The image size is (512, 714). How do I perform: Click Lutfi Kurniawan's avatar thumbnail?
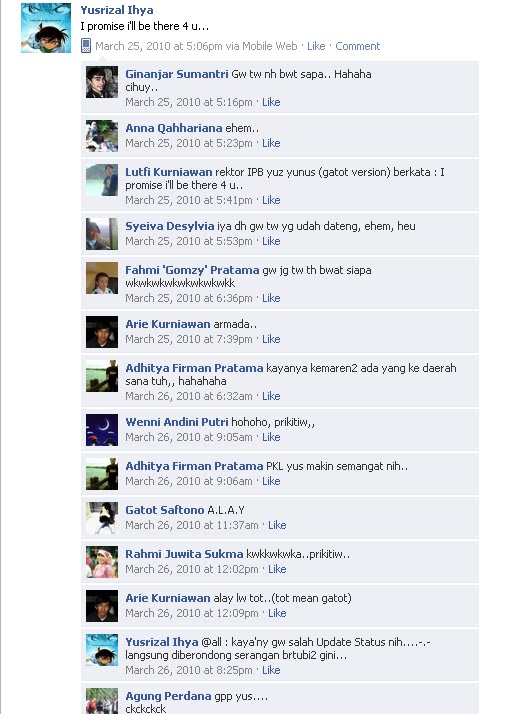102,180
